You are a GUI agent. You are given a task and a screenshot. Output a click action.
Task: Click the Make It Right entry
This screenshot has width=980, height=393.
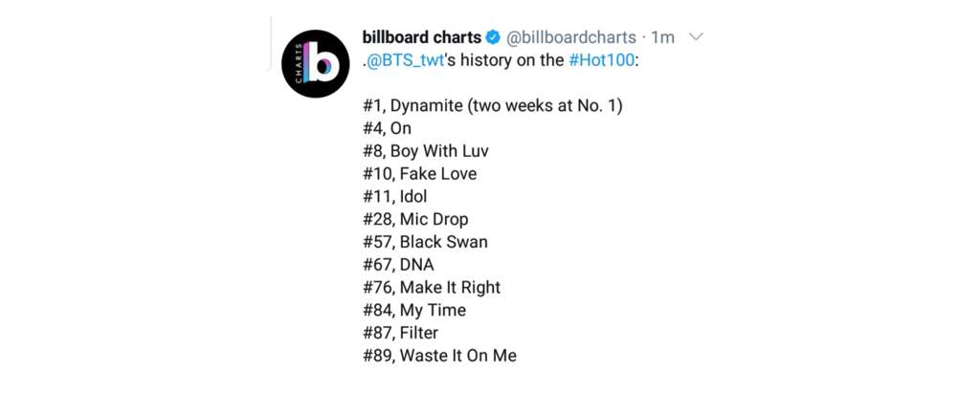coord(432,288)
